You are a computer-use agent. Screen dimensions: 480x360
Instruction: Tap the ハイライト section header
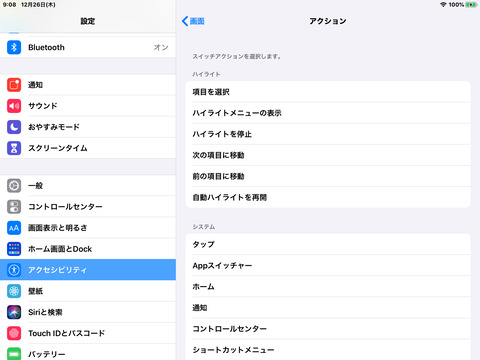(206, 74)
